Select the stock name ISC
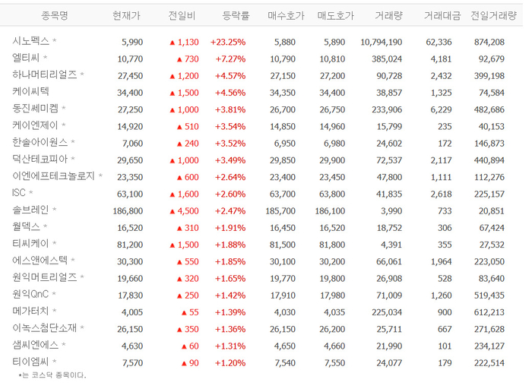The width and height of the screenshot is (532, 392). [x=19, y=193]
